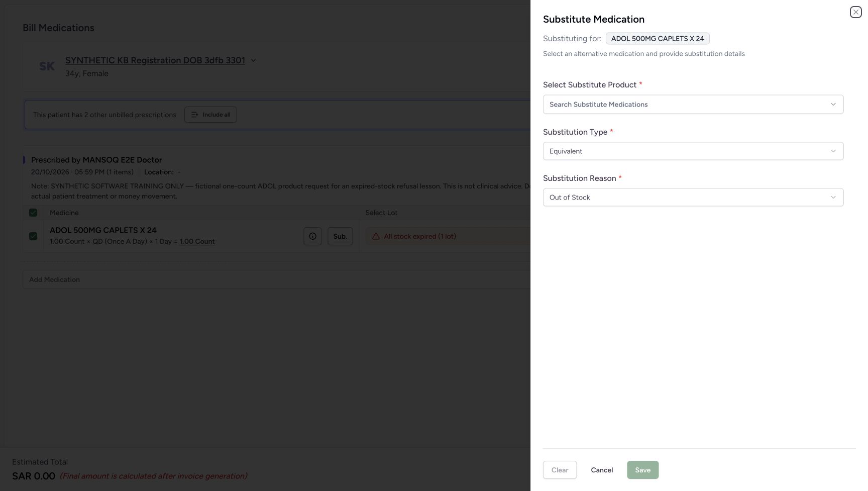Open the Substitution Reason dropdown showing Out of Stock
The image size is (868, 491).
point(693,198)
